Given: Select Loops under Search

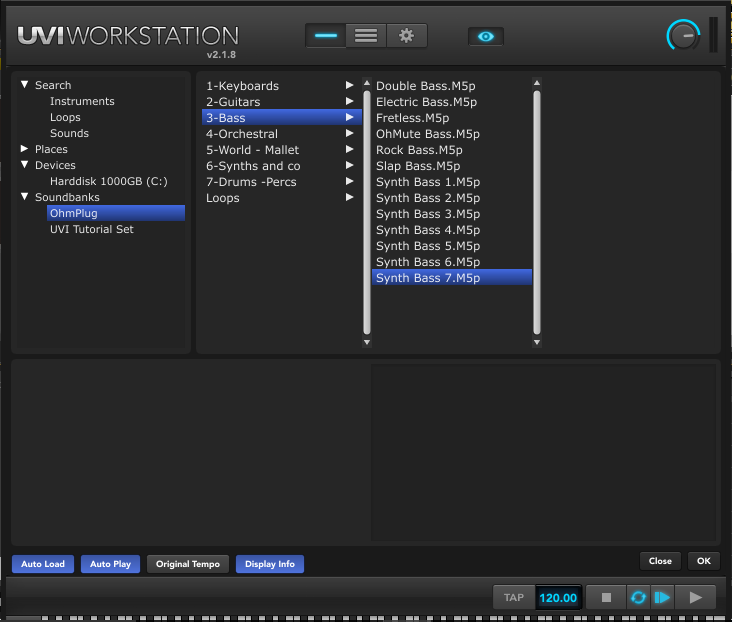Looking at the screenshot, I should (65, 117).
